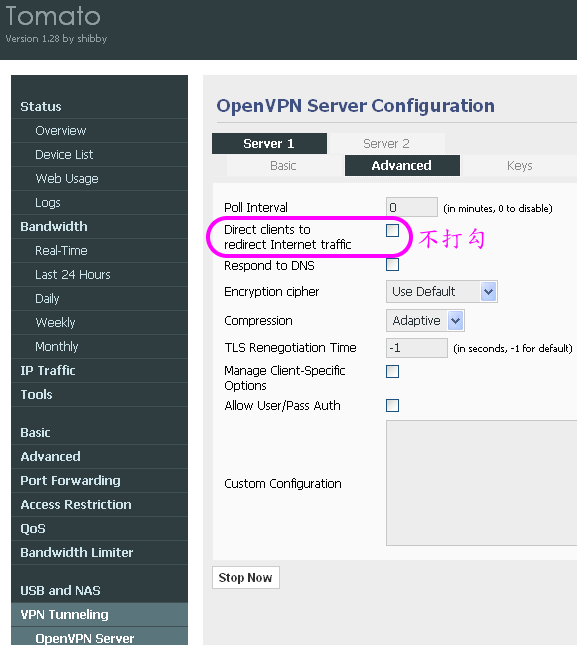This screenshot has width=577, height=645.
Task: Open the Encryption cipher dropdown
Action: click(x=442, y=292)
